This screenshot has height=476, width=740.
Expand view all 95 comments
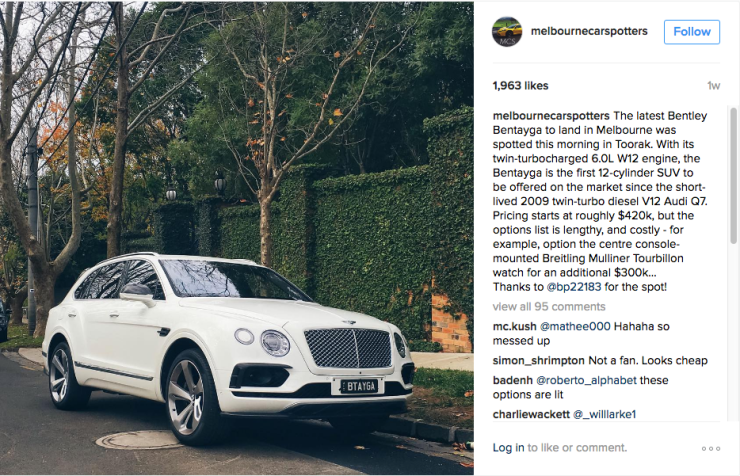click(549, 307)
